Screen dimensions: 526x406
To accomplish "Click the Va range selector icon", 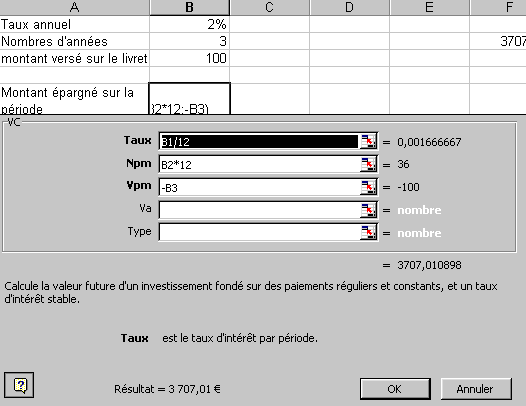I will point(368,210).
